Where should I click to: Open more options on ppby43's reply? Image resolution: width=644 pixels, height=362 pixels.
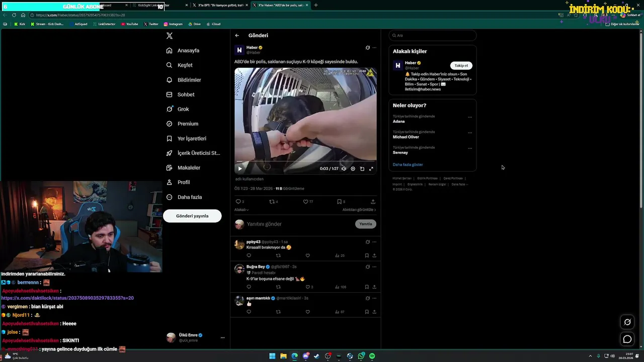[x=374, y=242]
